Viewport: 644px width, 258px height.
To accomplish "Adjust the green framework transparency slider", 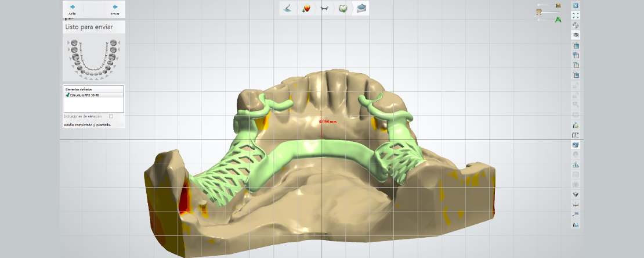I will click(548, 20).
